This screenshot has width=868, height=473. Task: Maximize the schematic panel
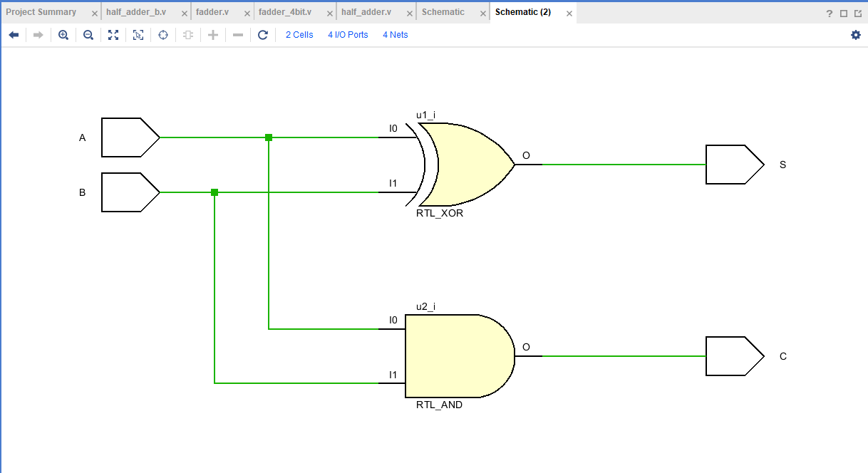coord(844,14)
